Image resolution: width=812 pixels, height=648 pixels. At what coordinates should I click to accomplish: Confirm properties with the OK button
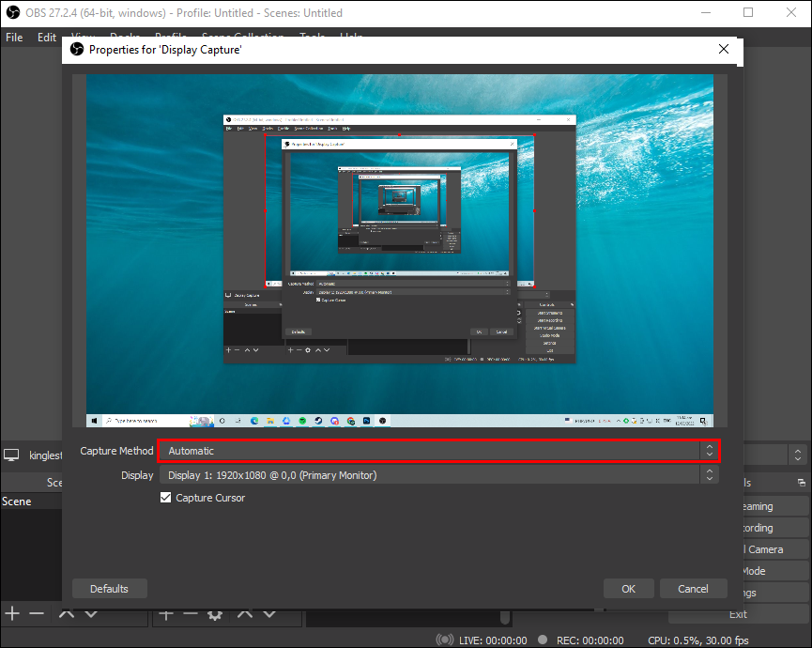629,589
